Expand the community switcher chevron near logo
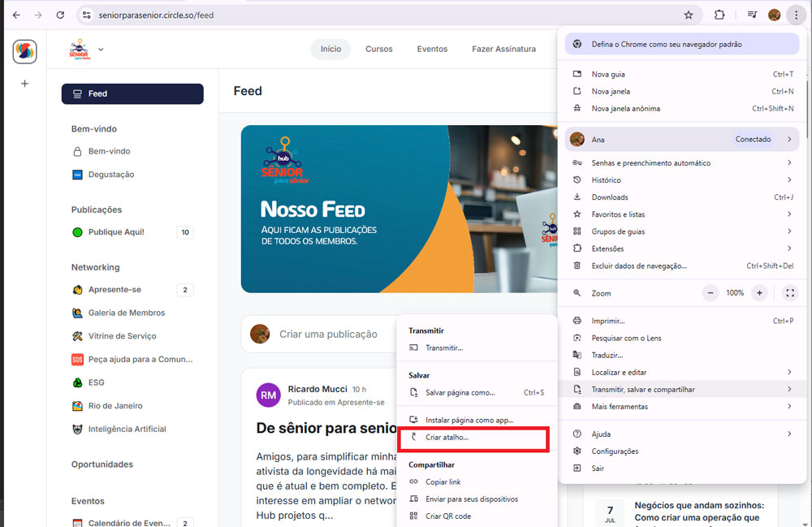 [101, 50]
